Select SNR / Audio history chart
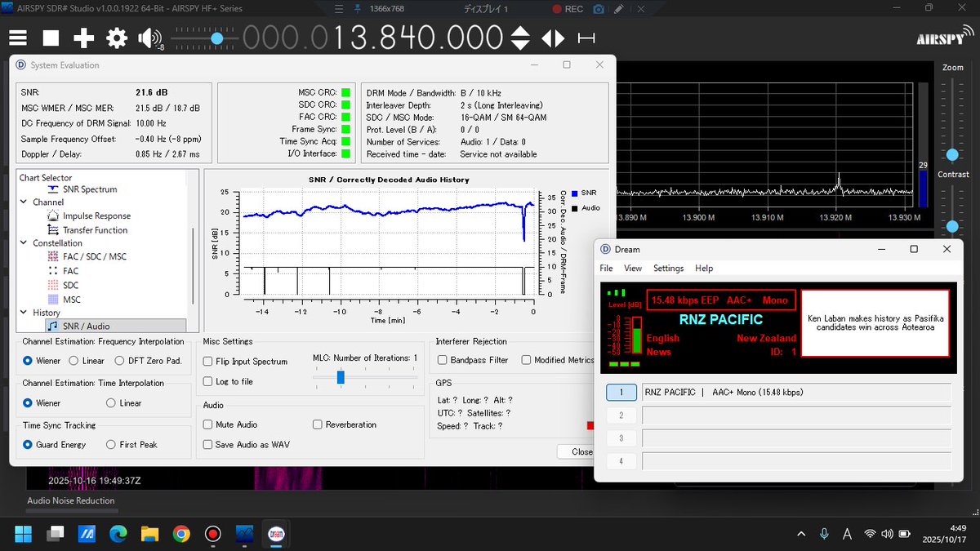Image resolution: width=980 pixels, height=551 pixels. 86,327
